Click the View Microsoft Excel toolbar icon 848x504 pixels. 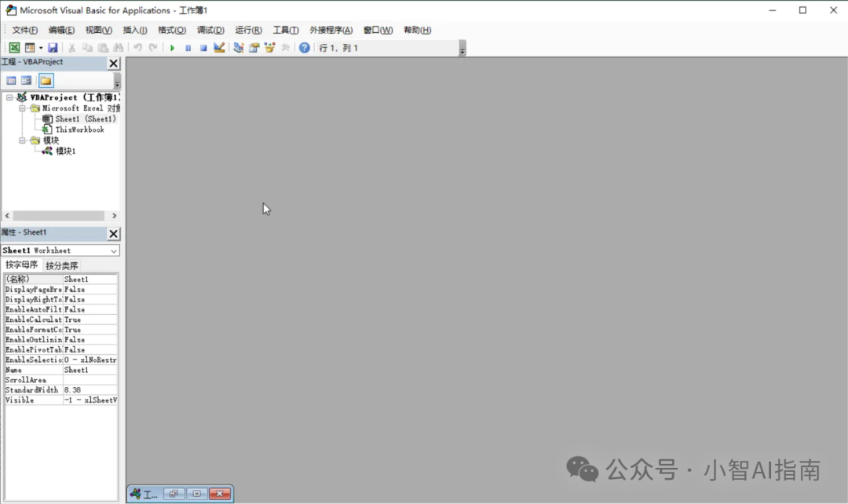click(14, 48)
